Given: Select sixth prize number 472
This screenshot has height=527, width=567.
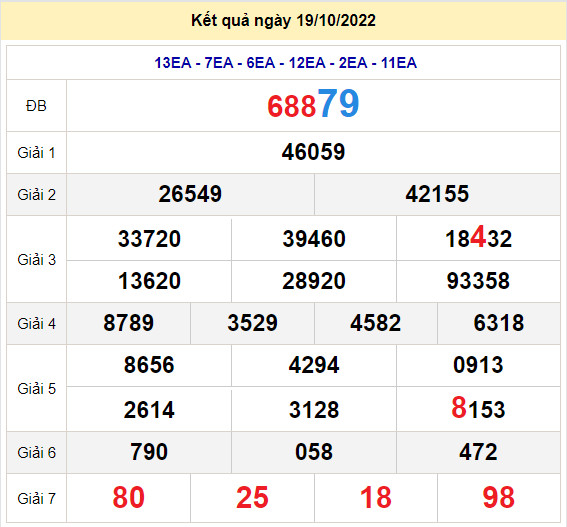Looking at the screenshot, I should (478, 452).
